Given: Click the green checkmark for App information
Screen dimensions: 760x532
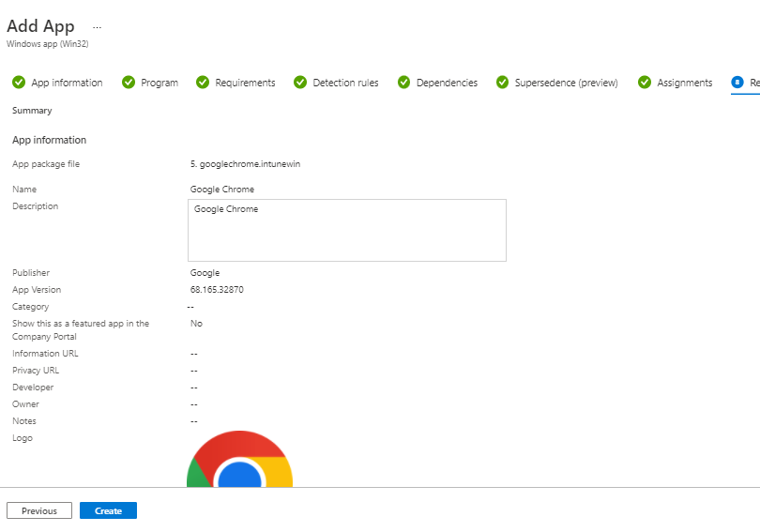Looking at the screenshot, I should coord(19,83).
